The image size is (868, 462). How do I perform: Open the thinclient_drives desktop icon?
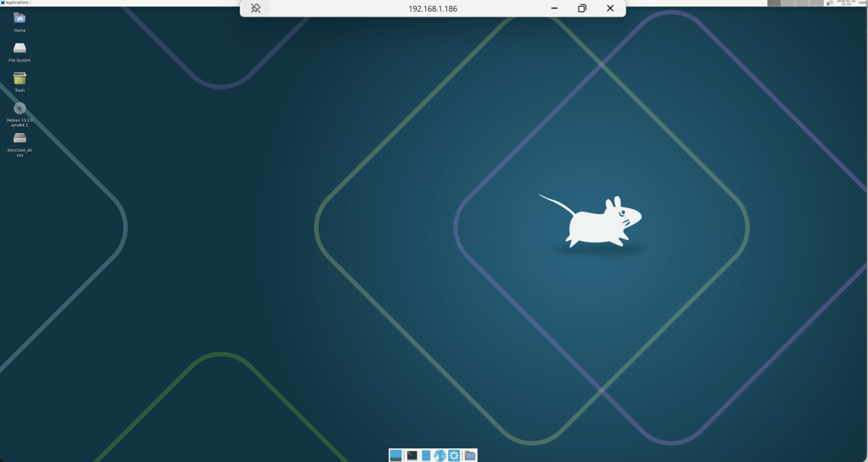[20, 138]
